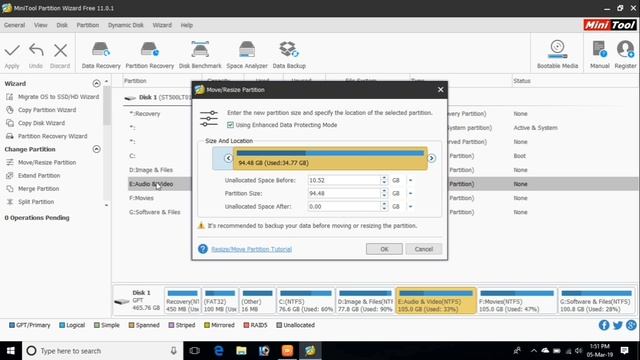This screenshot has width=640, height=360.
Task: Open the Dynamic Disk menu
Action: pos(126,25)
